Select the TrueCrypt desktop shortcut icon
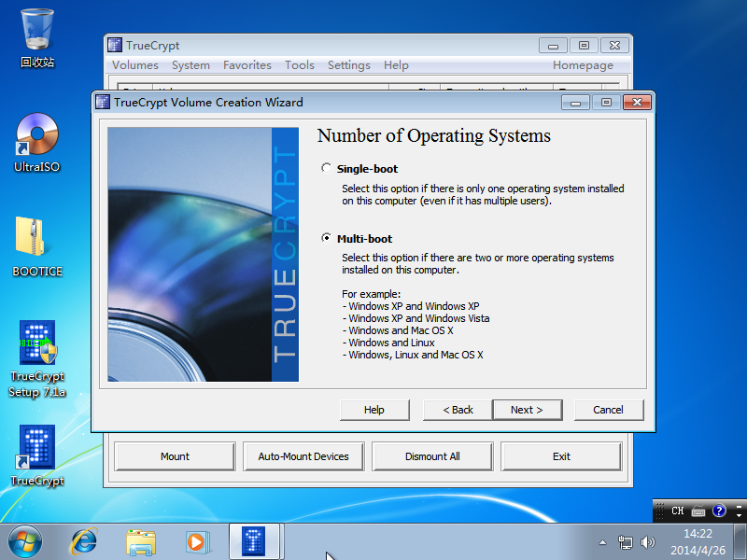 [37, 455]
